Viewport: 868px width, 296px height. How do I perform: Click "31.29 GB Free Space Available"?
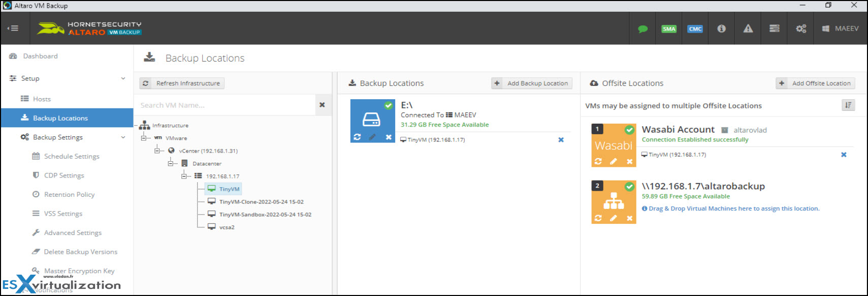445,125
